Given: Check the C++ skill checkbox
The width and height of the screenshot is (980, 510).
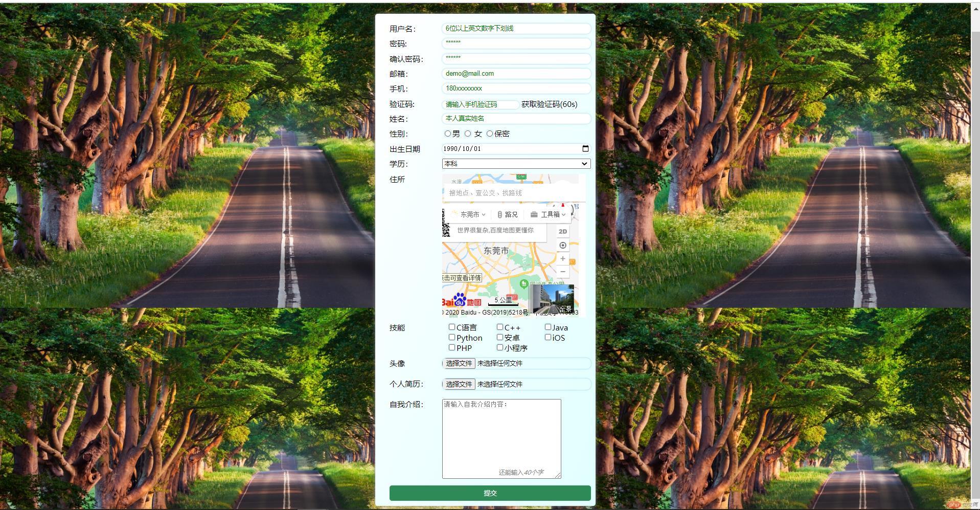Looking at the screenshot, I should [500, 327].
